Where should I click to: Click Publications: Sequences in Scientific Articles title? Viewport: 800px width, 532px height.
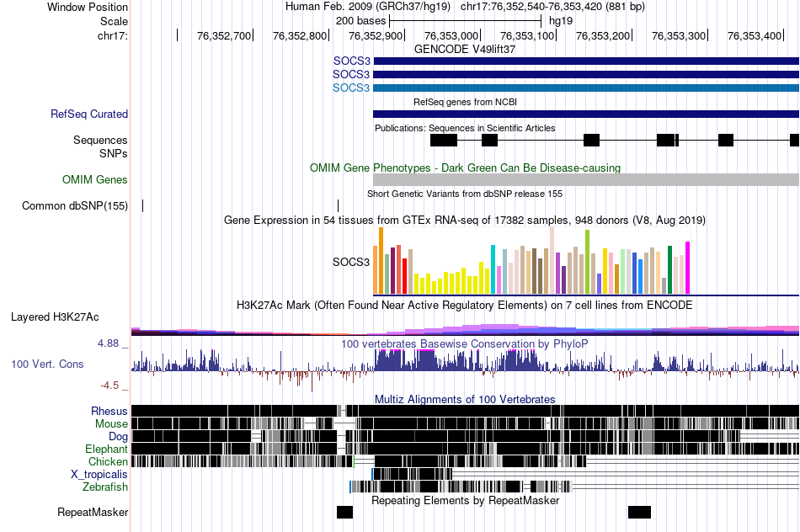click(465, 128)
